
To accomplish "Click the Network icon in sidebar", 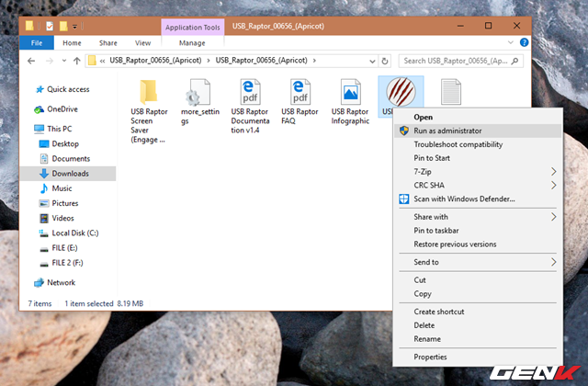I will (39, 283).
